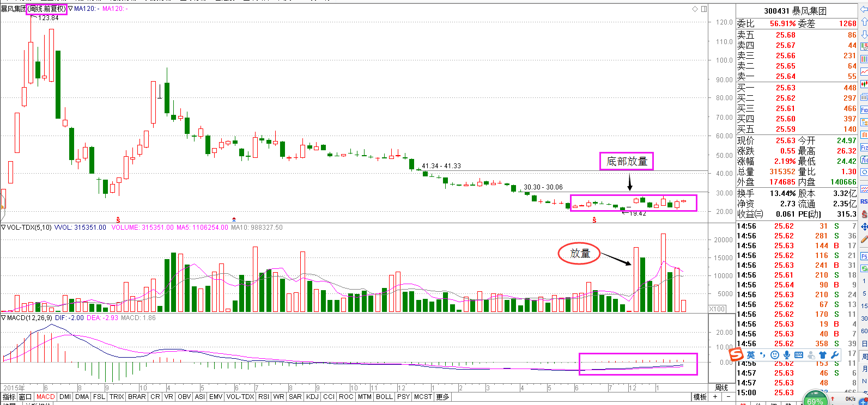
Task: Select the FSL indicator tab
Action: (x=99, y=397)
